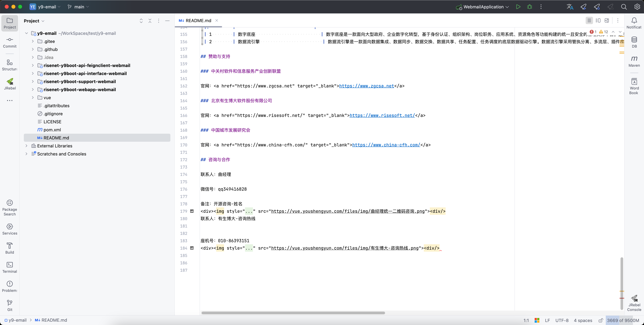The image size is (644, 325).
Task: Select pom.xml in the project tree
Action: (x=52, y=130)
